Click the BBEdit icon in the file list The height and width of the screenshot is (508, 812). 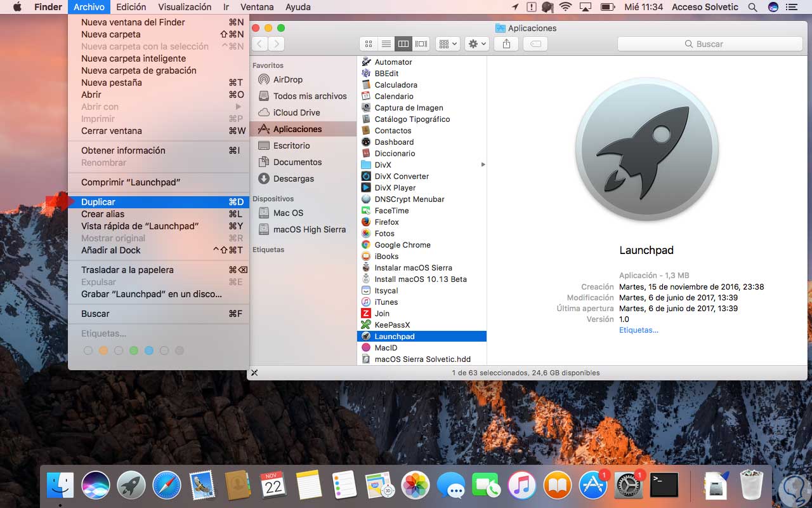click(366, 74)
